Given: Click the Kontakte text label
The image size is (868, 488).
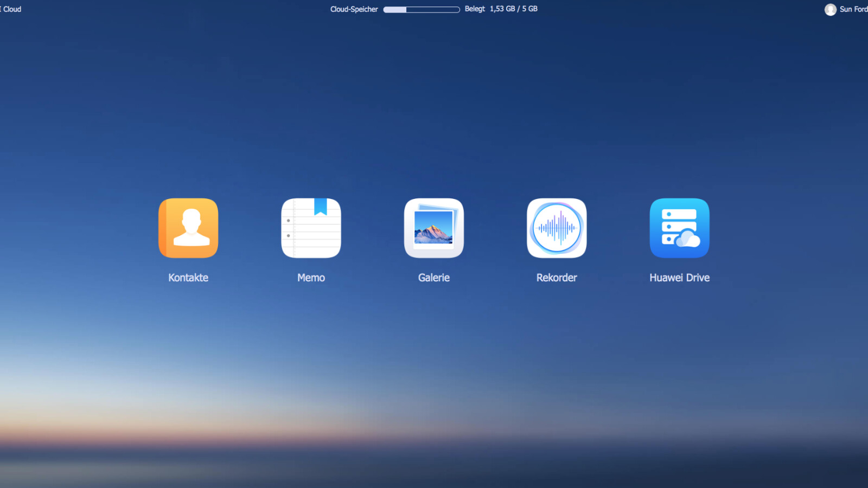Looking at the screenshot, I should pyautogui.click(x=188, y=278).
